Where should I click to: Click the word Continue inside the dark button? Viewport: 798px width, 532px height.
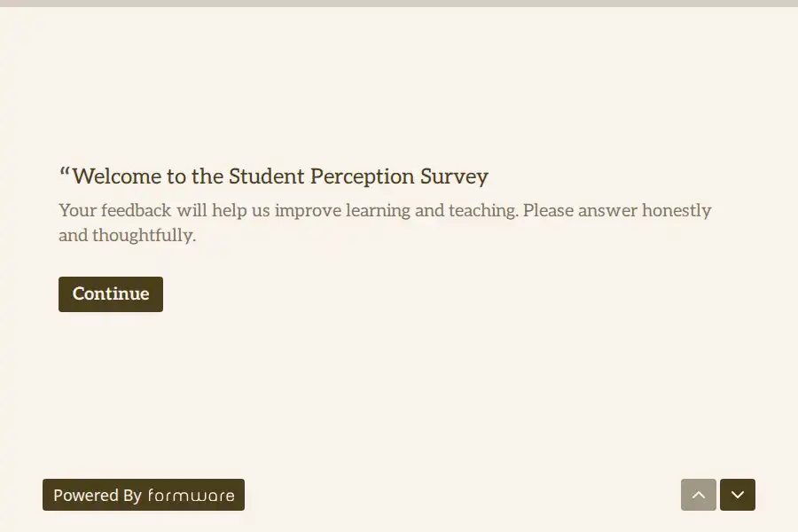111,293
